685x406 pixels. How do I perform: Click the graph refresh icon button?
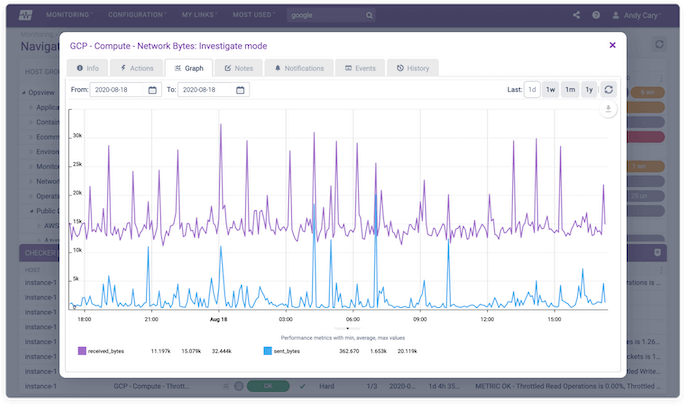607,89
